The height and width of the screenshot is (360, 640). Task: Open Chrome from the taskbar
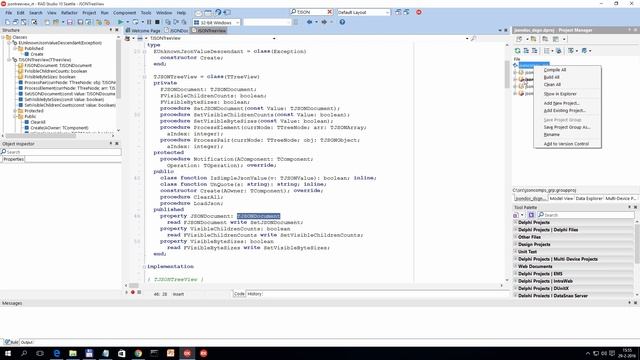138,353
